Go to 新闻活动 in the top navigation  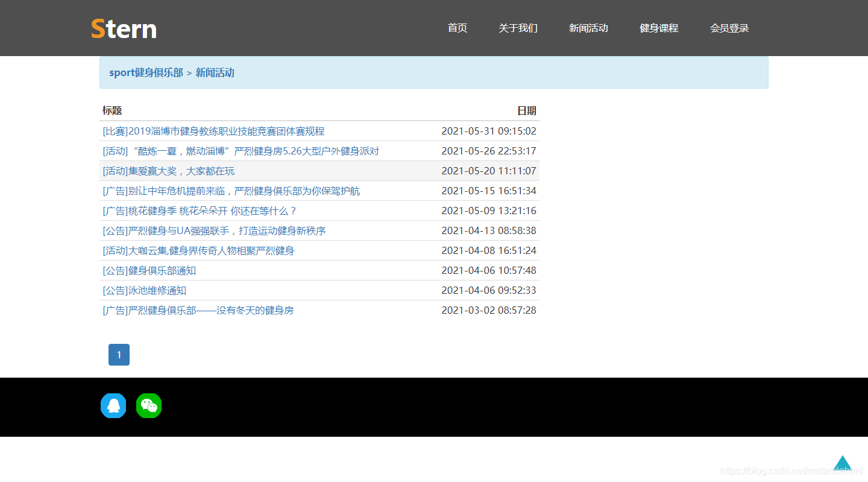point(588,28)
